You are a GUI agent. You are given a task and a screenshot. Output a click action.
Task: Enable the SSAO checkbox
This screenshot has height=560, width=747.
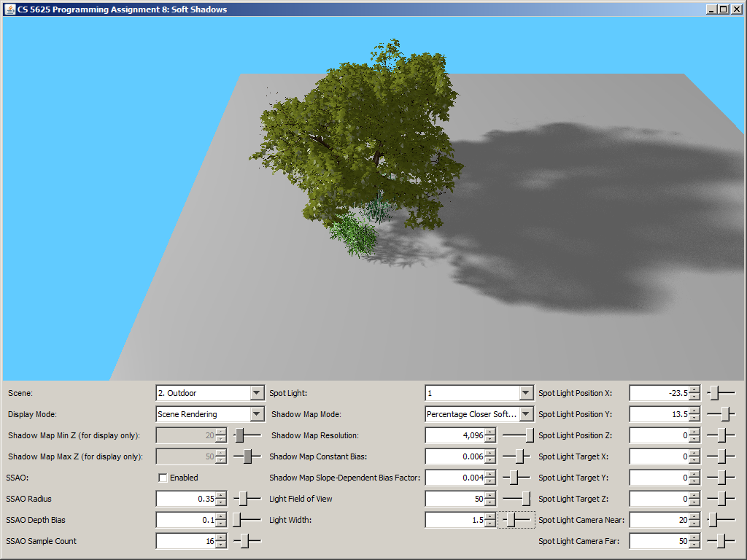(163, 478)
